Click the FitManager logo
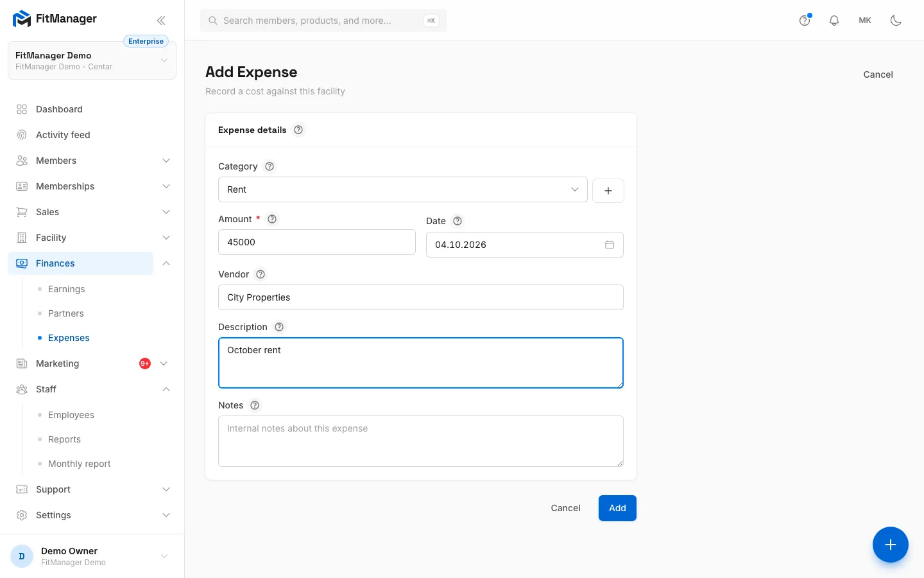 [x=55, y=19]
